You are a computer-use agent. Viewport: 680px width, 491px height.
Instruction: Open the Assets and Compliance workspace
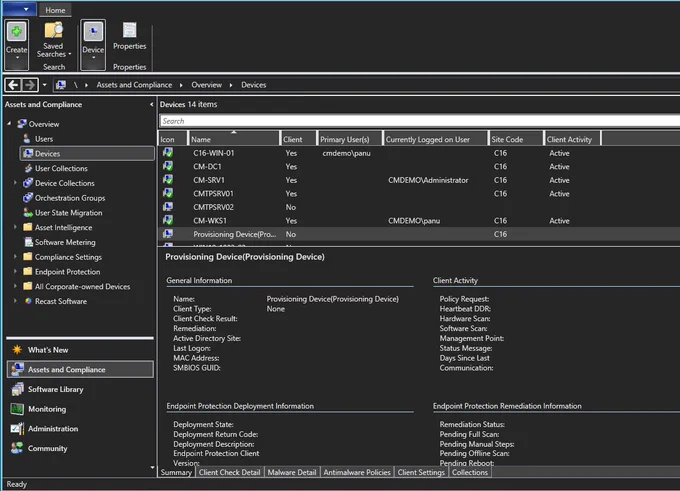(80, 370)
